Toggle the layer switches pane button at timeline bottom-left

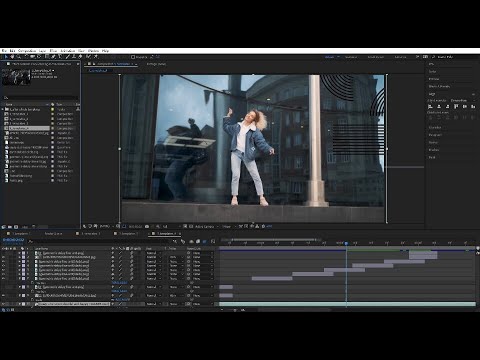[3, 310]
